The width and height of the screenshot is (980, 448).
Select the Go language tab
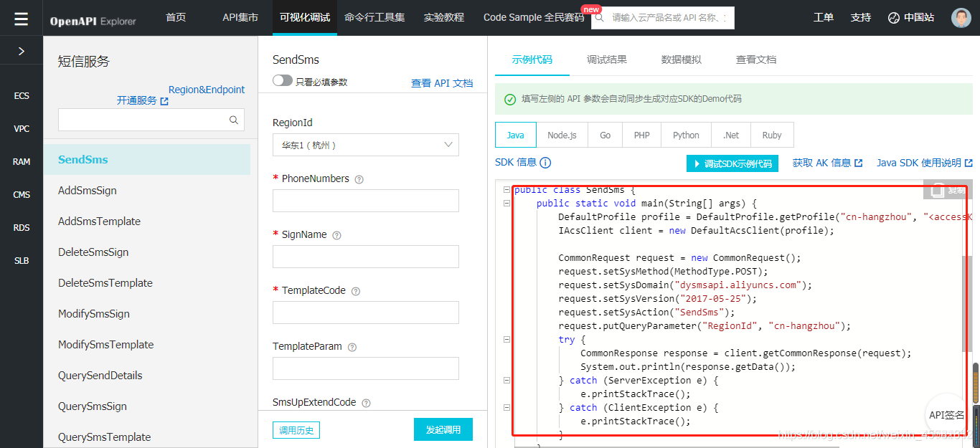click(x=606, y=135)
